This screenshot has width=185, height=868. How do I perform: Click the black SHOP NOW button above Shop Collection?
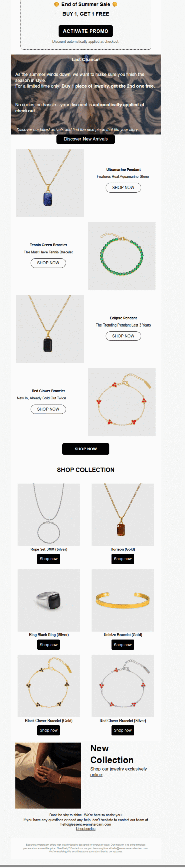(86, 449)
